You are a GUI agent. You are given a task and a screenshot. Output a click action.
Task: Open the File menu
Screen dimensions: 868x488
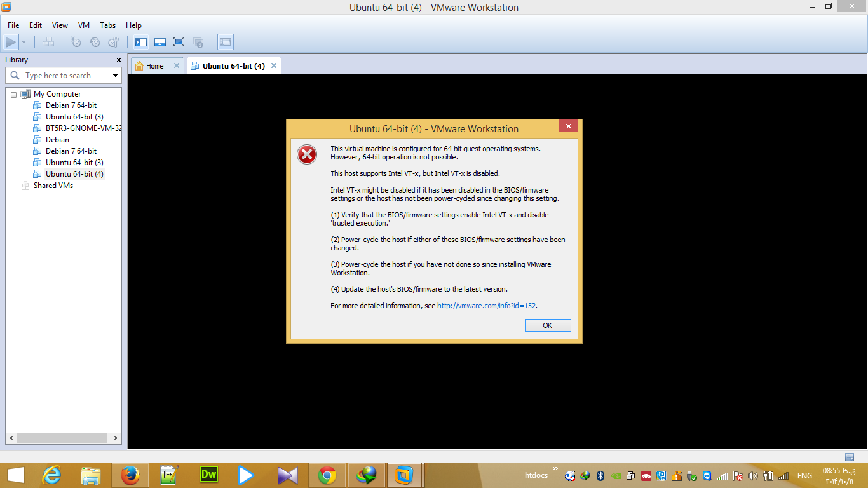(13, 25)
